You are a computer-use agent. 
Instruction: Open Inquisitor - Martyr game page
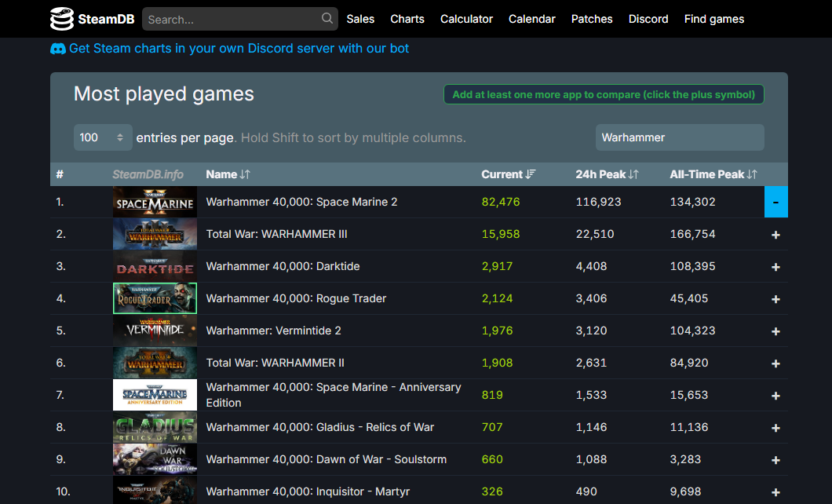click(308, 491)
